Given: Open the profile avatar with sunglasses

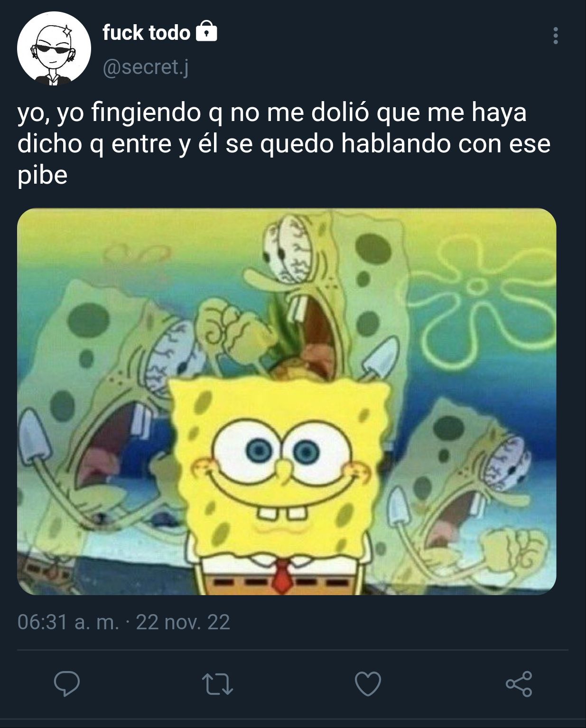Looking at the screenshot, I should coord(54,49).
